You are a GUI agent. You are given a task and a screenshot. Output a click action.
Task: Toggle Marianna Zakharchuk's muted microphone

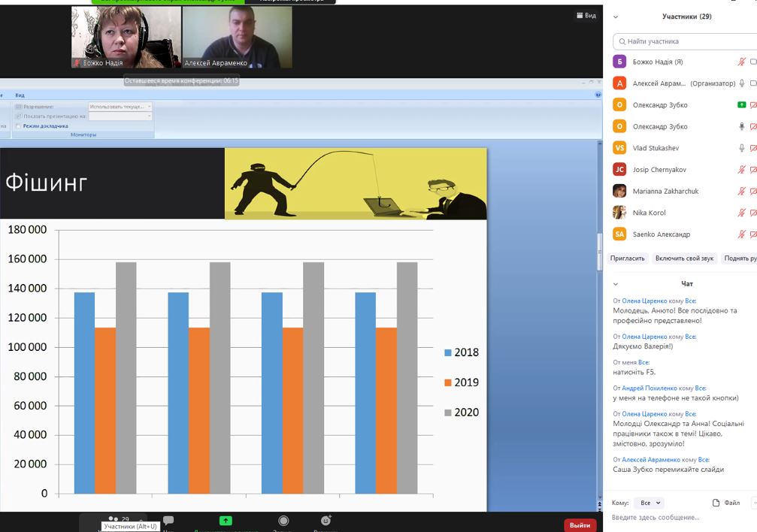point(741,192)
